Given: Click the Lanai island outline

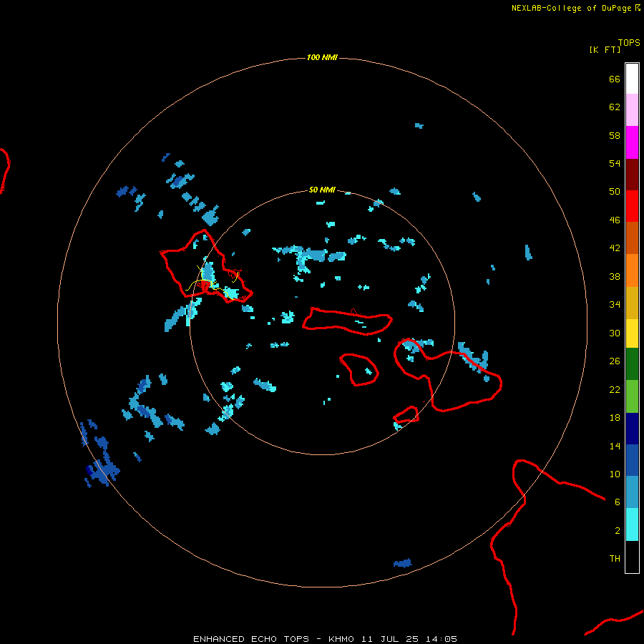Looking at the screenshot, I should (x=359, y=370).
